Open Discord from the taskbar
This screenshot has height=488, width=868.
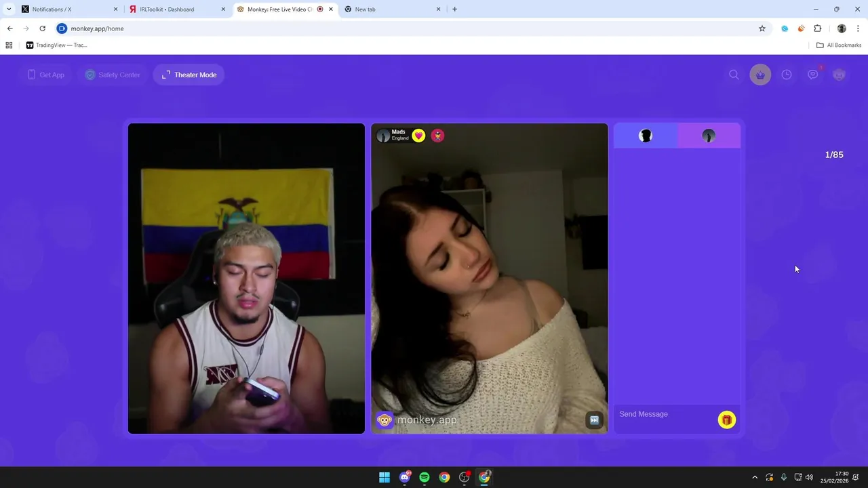(x=405, y=477)
